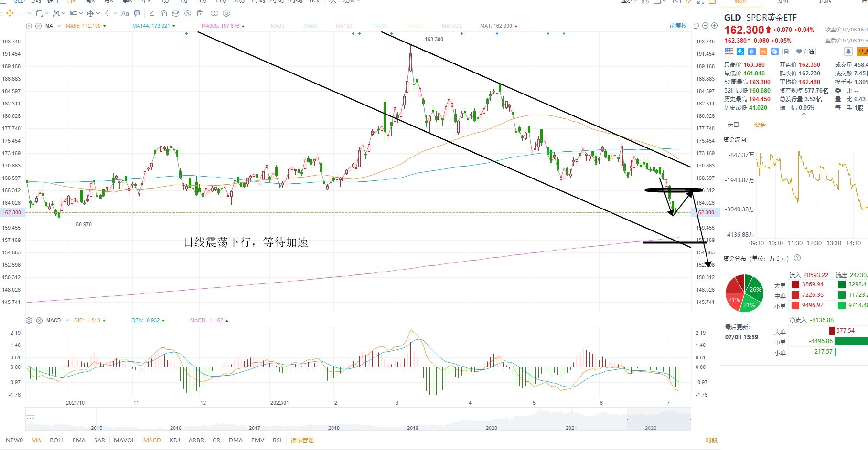Image resolution: width=868 pixels, height=450 pixels.
Task: Set a price alert via bell icon
Action: 848,52
